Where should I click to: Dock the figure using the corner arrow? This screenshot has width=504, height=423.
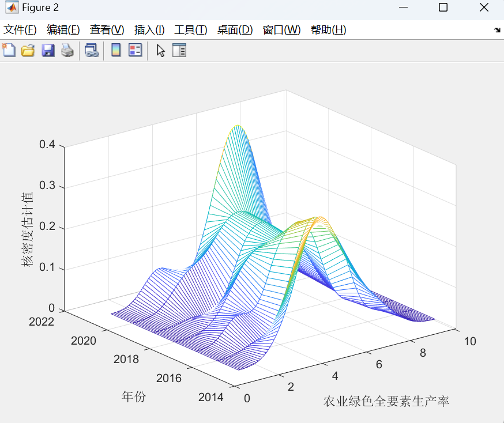497,30
